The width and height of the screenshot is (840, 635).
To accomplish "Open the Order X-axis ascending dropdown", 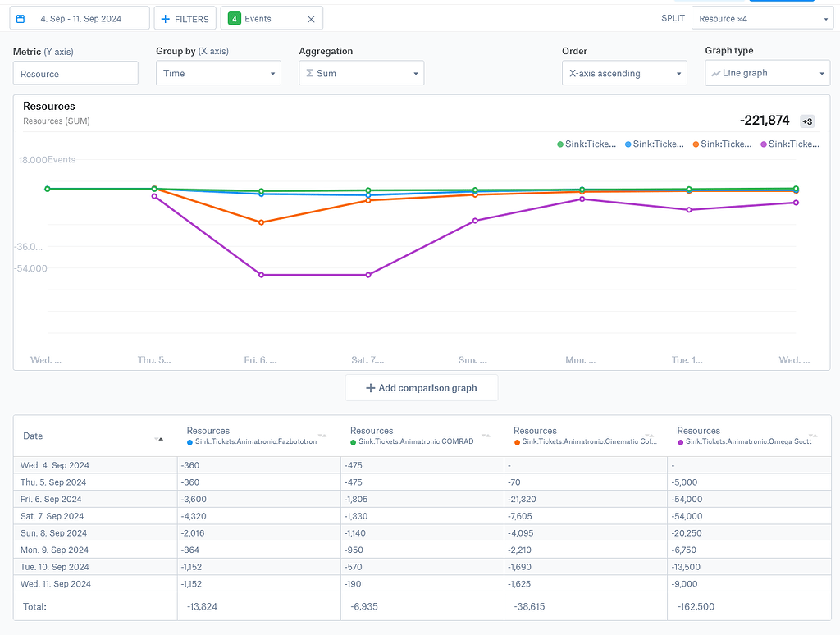I will pos(625,72).
